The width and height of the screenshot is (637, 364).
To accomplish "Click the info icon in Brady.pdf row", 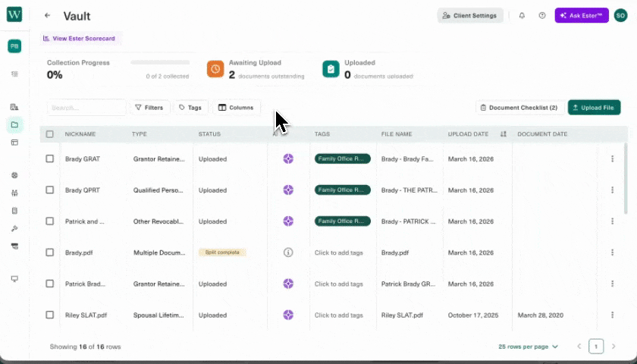I will (x=288, y=253).
